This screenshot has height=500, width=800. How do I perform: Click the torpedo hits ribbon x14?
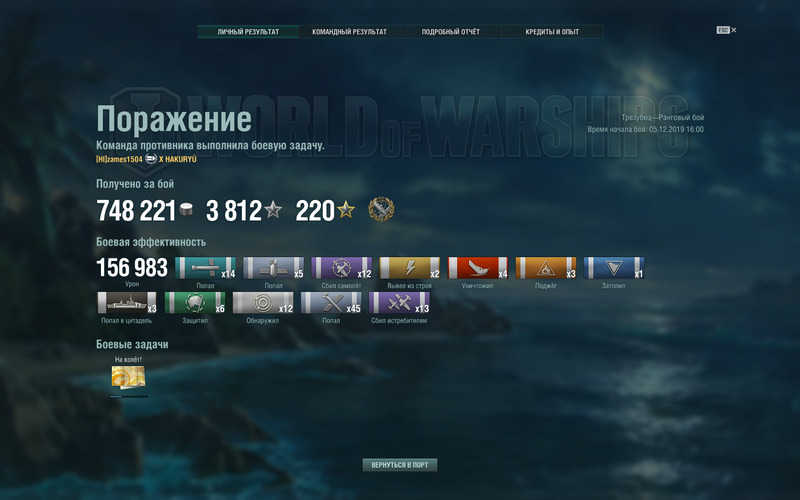(x=205, y=268)
